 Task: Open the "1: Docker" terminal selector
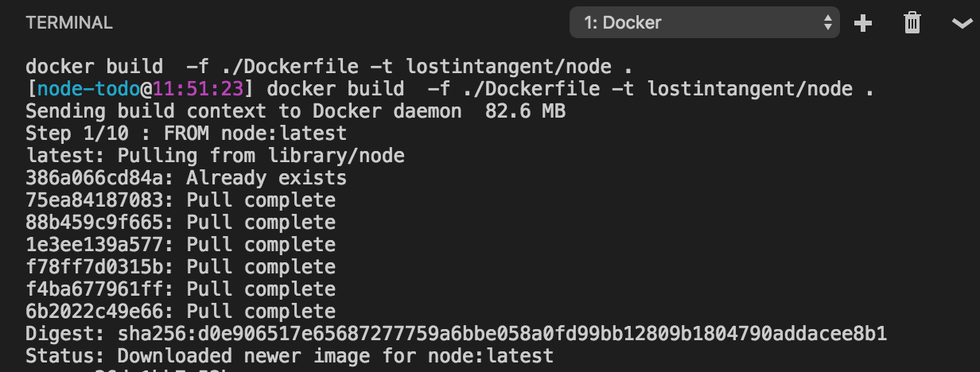[704, 23]
